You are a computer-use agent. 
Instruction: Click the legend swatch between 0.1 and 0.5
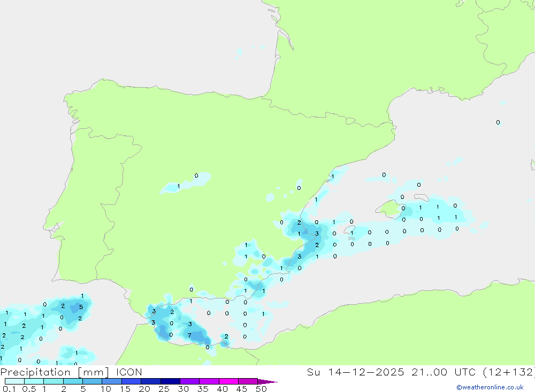click(14, 381)
